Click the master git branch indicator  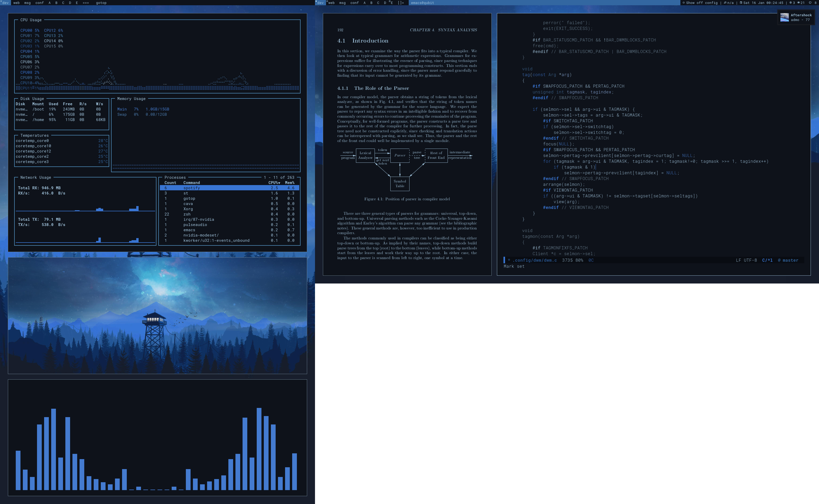tap(790, 260)
